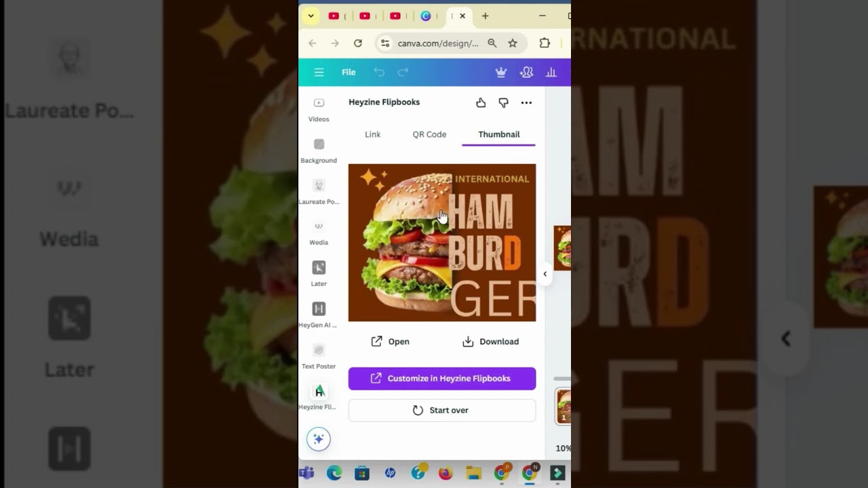Open the HeyGen AI app
The image size is (868, 488).
tap(319, 315)
